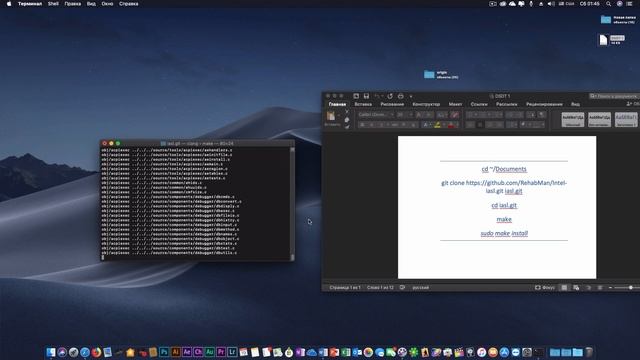Screen dimensions: 640x360
Task: Open the font size combo box
Action: point(404,115)
